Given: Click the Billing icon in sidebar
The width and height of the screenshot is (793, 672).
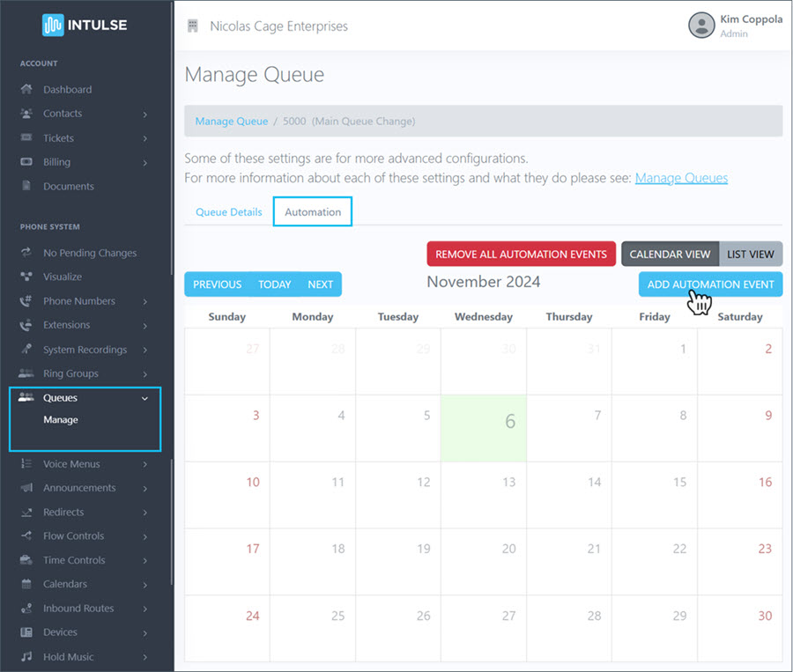Looking at the screenshot, I should point(26,162).
